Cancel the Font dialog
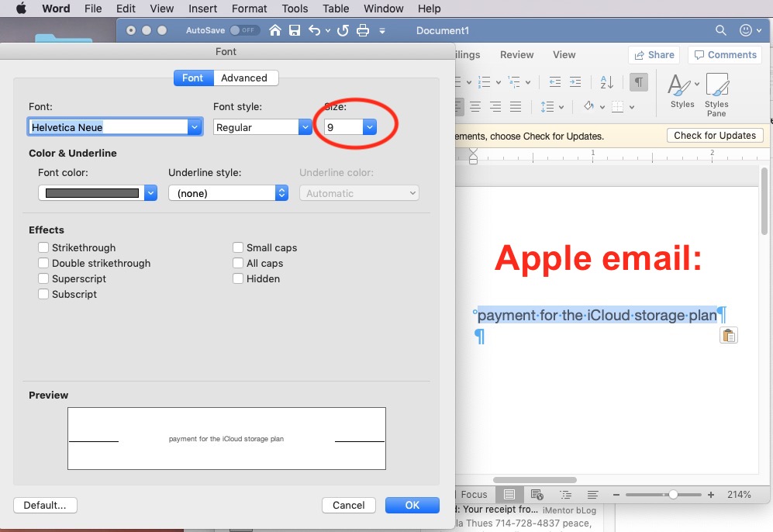The image size is (773, 532). click(349, 505)
